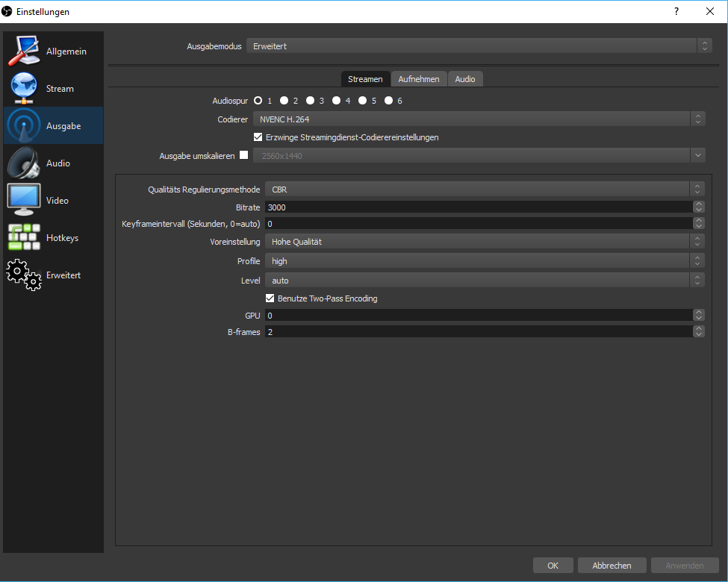
Task: Enable the Ausgabe umskalieren checkbox
Action: pos(243,155)
